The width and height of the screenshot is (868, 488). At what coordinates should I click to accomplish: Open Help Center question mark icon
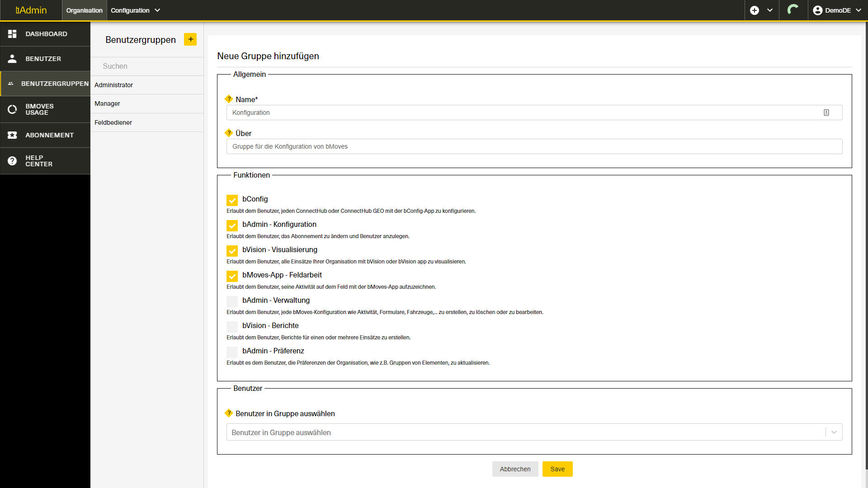coord(12,161)
